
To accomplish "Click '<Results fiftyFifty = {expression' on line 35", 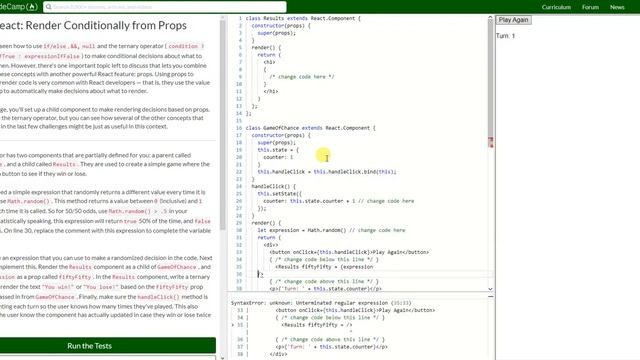I will coord(324,267).
